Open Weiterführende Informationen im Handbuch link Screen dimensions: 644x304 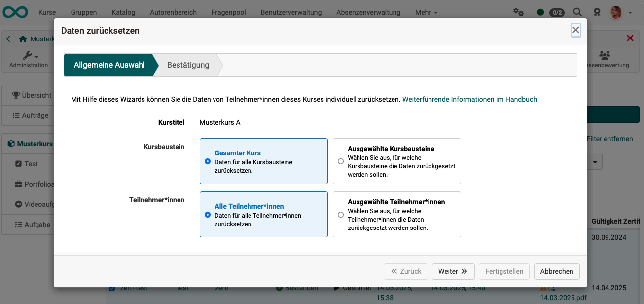click(x=470, y=99)
